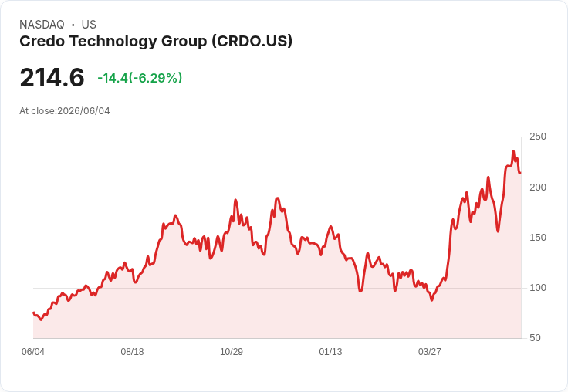This screenshot has width=568, height=392.
Task: Click the Credo Technology Group (CRDO.US) title
Action: [x=156, y=42]
